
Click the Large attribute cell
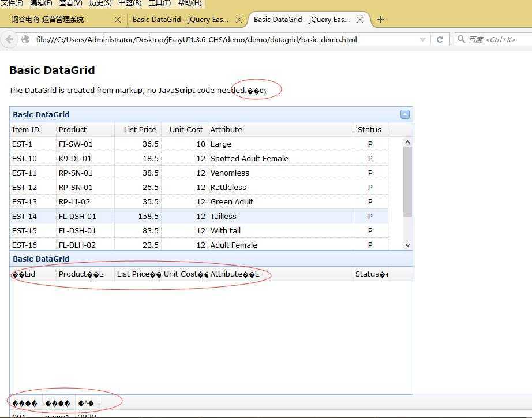(x=280, y=144)
